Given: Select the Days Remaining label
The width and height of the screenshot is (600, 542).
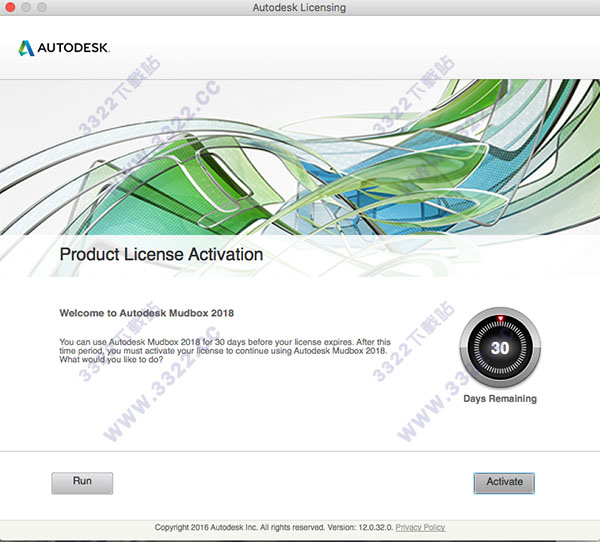Looking at the screenshot, I should [x=499, y=399].
